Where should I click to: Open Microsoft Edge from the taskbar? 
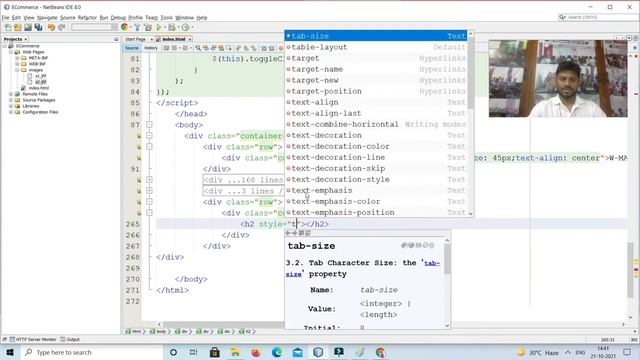click(x=277, y=352)
